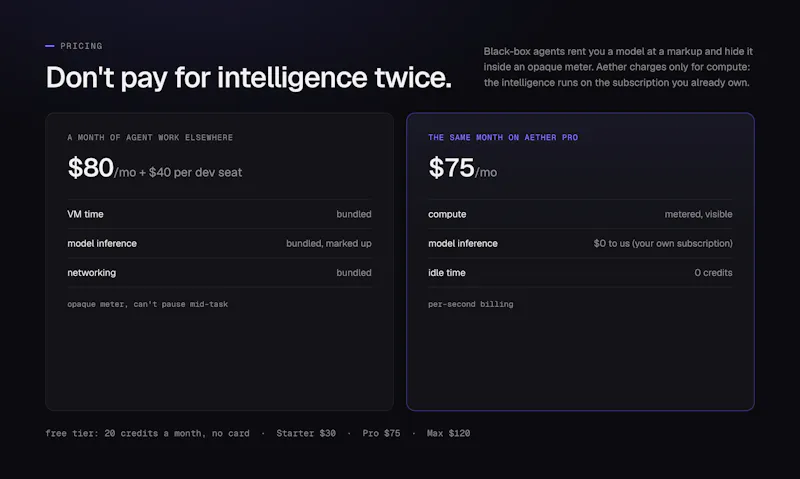Click "bundled, marked up" value

tap(329, 243)
